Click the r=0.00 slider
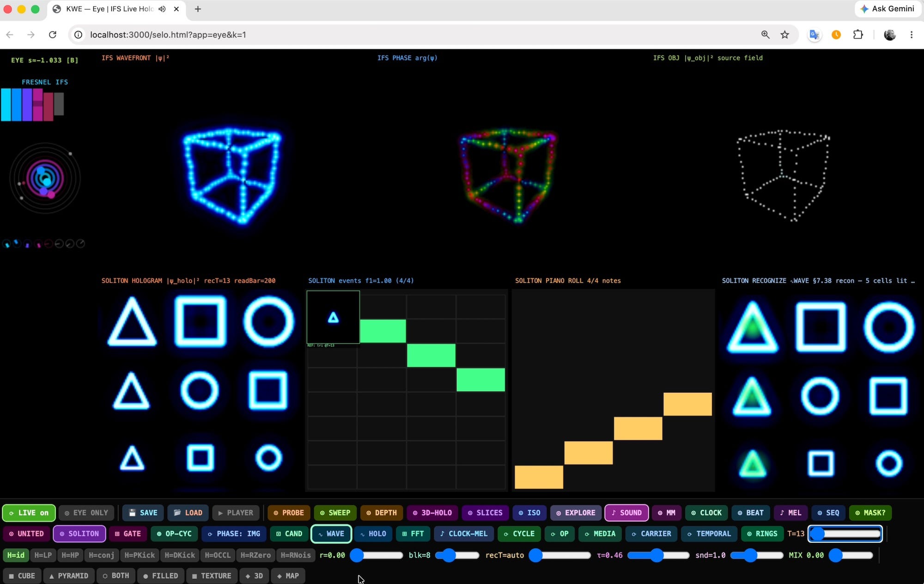 [377, 555]
